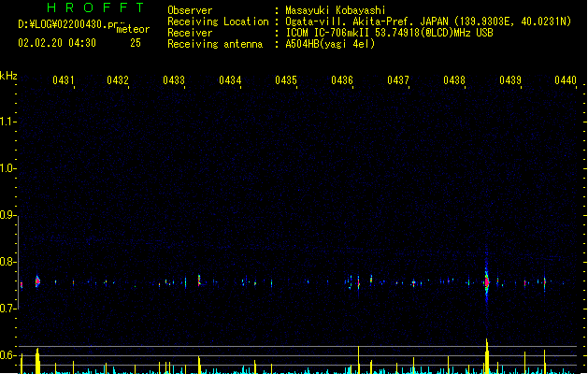588x374 pixels.
Task: Click the strong meteor echo after 0438
Action: [487, 281]
